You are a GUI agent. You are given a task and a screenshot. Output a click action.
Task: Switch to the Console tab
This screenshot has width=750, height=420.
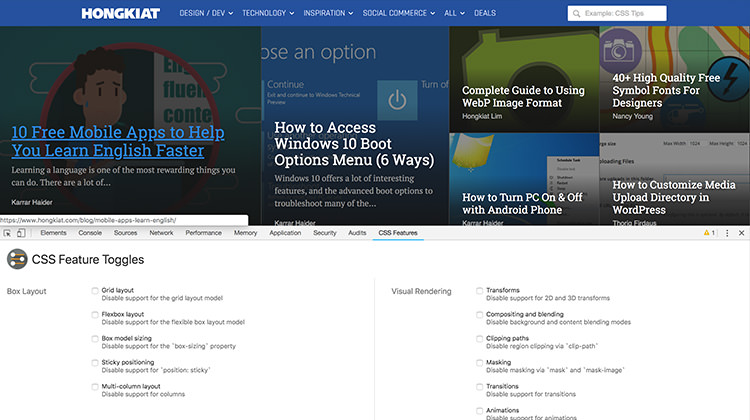click(x=90, y=232)
